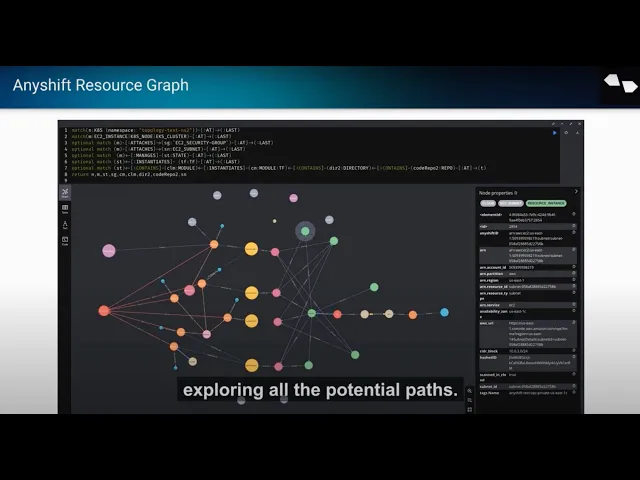Viewport: 640px width, 480px height.
Task: Copy the anyshiftID property value
Action: (574, 233)
